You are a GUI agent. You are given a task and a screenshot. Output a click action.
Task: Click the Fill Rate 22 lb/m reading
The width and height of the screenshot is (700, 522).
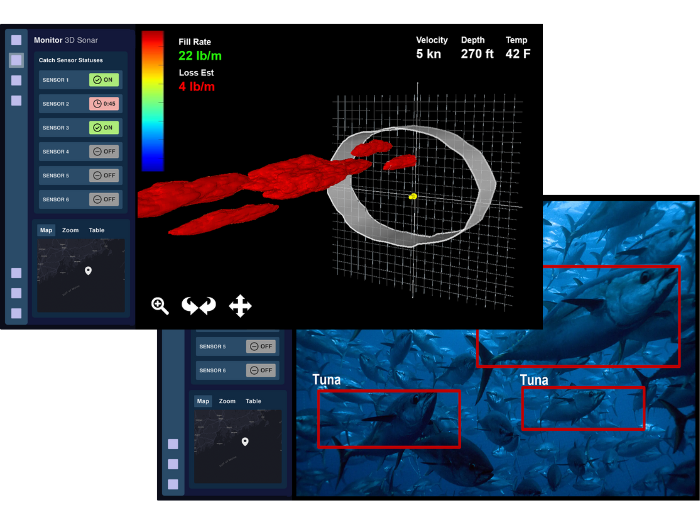pyautogui.click(x=199, y=56)
